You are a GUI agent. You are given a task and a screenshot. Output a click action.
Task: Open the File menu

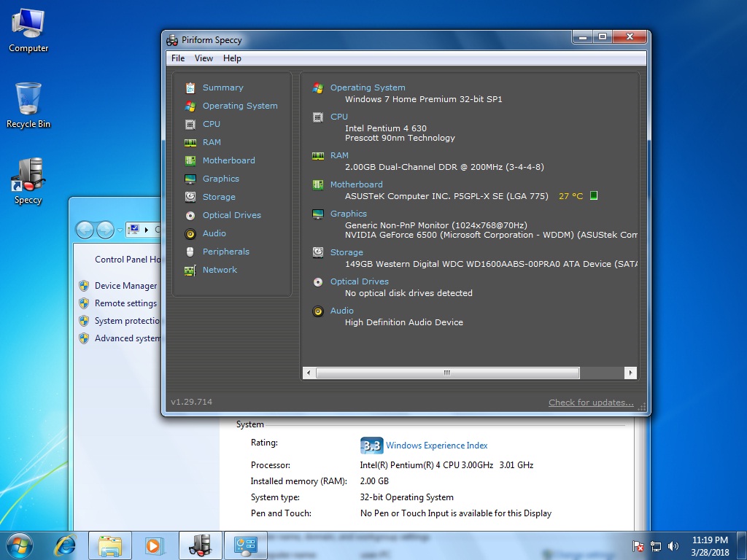pos(178,58)
